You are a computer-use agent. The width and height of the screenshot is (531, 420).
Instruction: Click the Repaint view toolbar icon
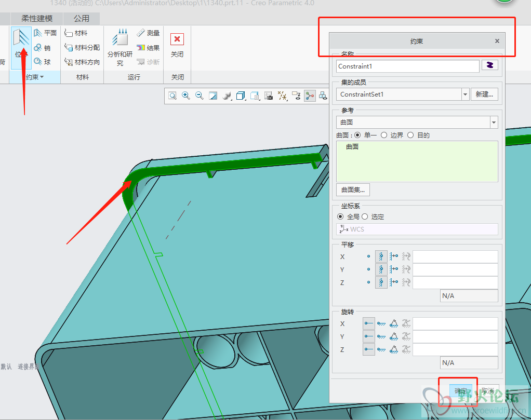(x=213, y=96)
